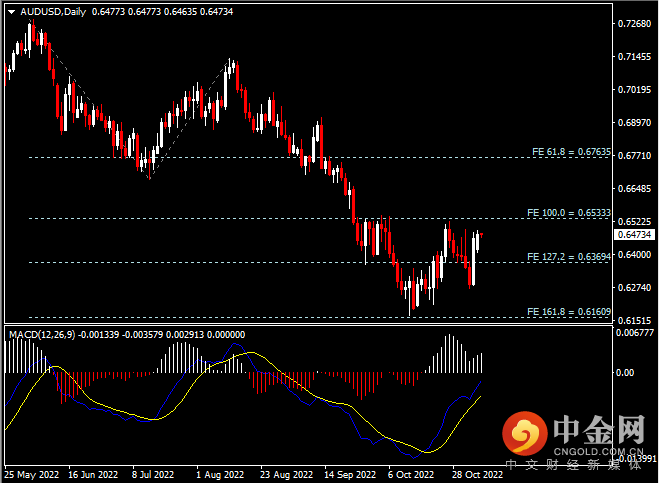Click the OHLC values 0.64773 0.64773 0.64635 0.64734
The width and height of the screenshot is (659, 483).
(x=162, y=12)
